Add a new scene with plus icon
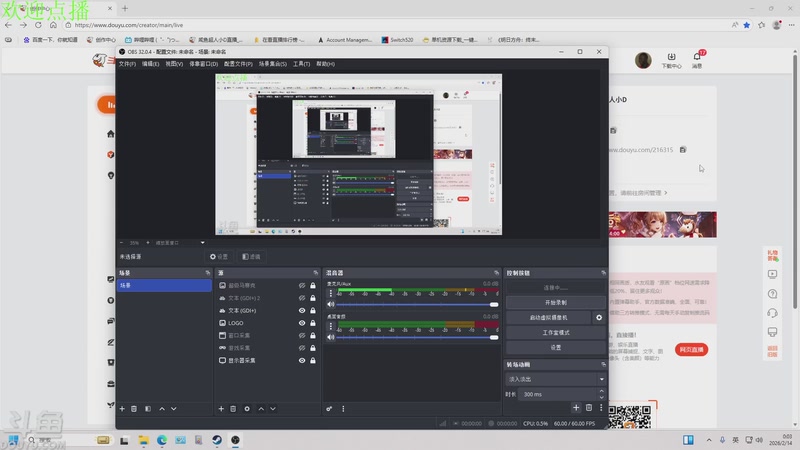This screenshot has width=800, height=450. (x=122, y=409)
